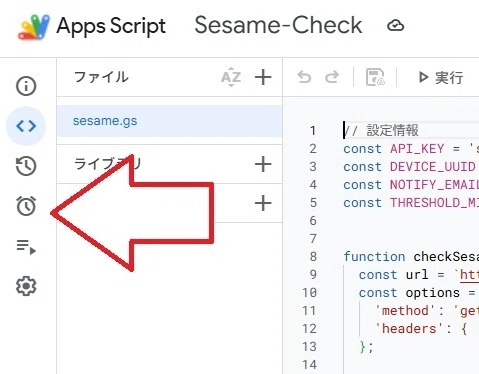
Task: Click the 'method' key on line 11
Action: pyautogui.click(x=405, y=311)
